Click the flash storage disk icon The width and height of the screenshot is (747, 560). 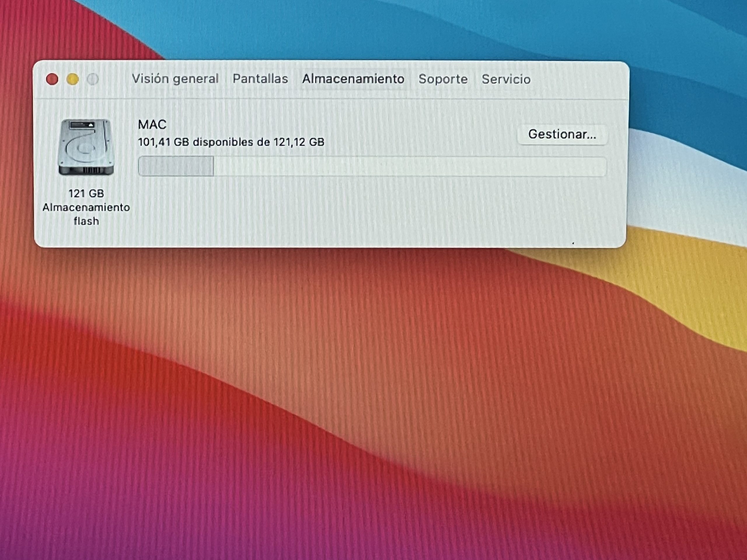(x=86, y=147)
